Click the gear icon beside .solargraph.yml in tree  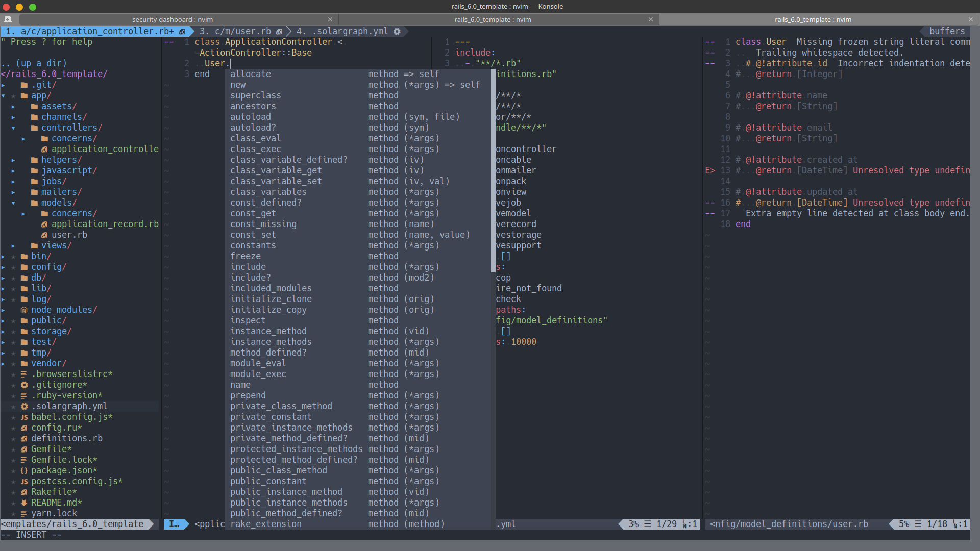coord(24,407)
